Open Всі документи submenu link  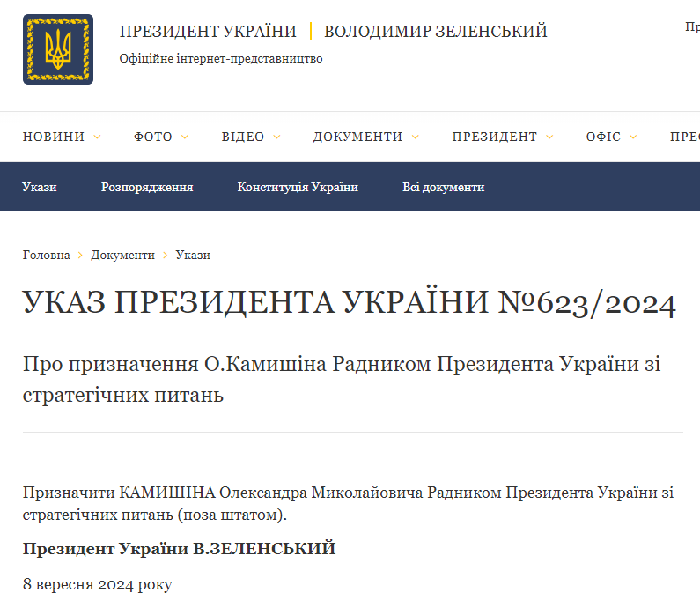(443, 187)
